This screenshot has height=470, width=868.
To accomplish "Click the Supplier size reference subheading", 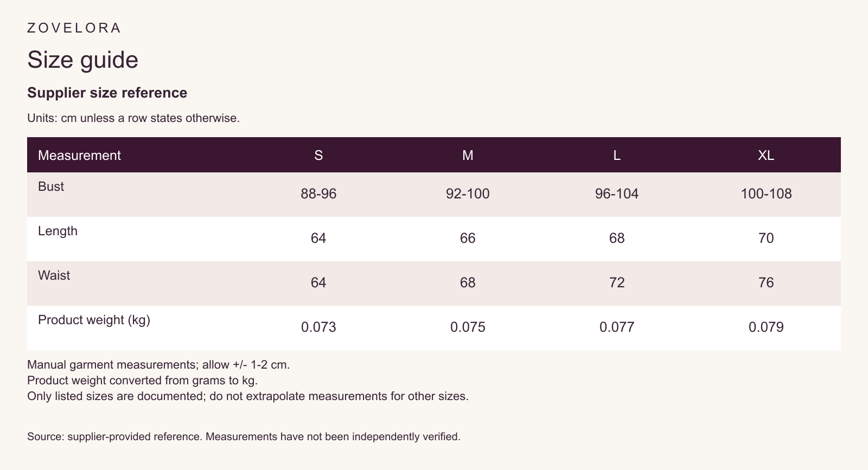I will point(107,93).
